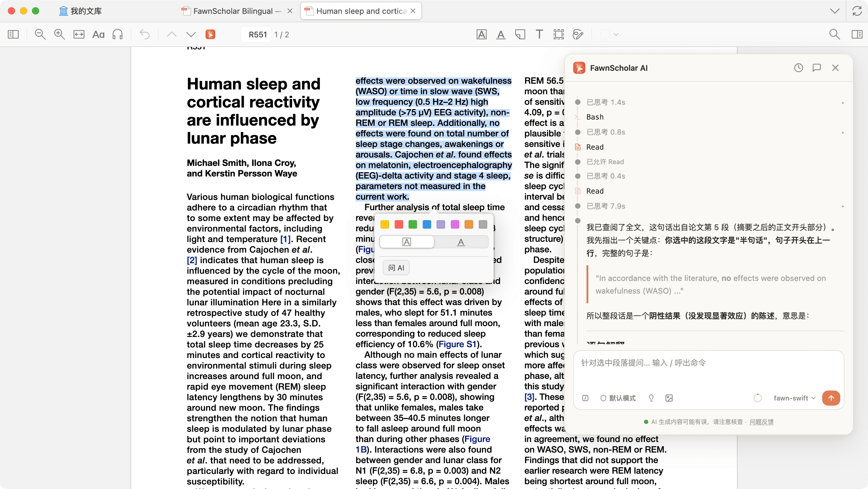
Task: Attach an image to the AI prompt
Action: pos(669,398)
